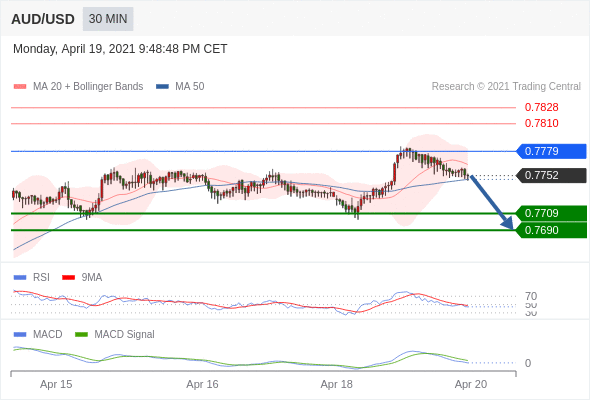Image resolution: width=590 pixels, height=400 pixels.
Task: Click the AUD/USD pair title
Action: 43,19
